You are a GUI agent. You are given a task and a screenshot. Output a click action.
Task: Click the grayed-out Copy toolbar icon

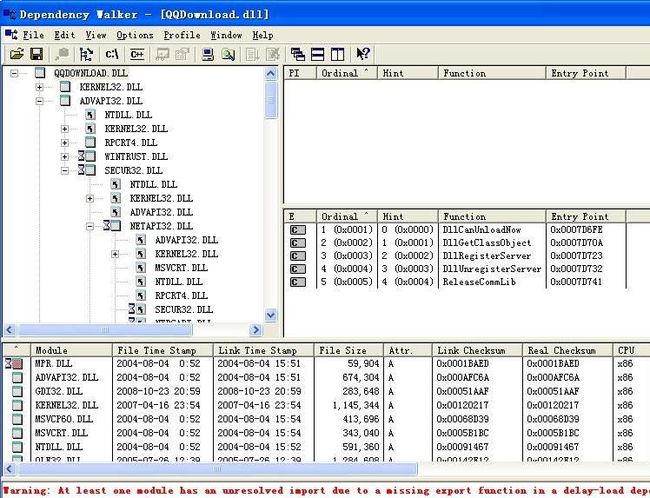coord(62,54)
